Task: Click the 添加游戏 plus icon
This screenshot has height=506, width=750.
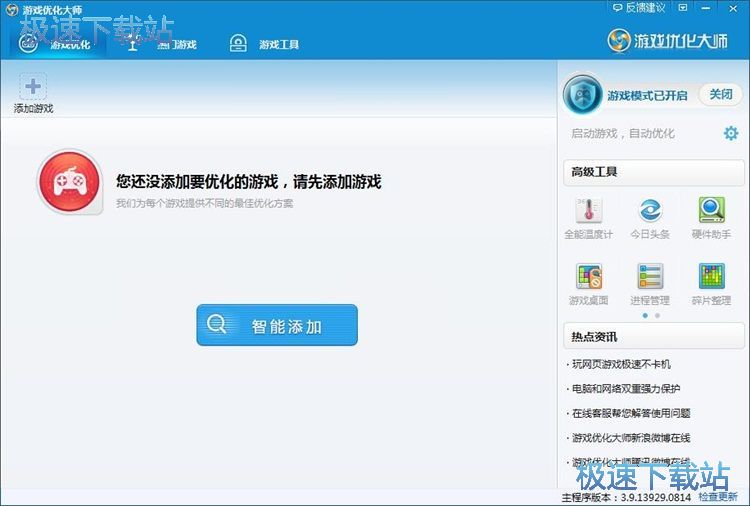Action: pyautogui.click(x=32, y=86)
